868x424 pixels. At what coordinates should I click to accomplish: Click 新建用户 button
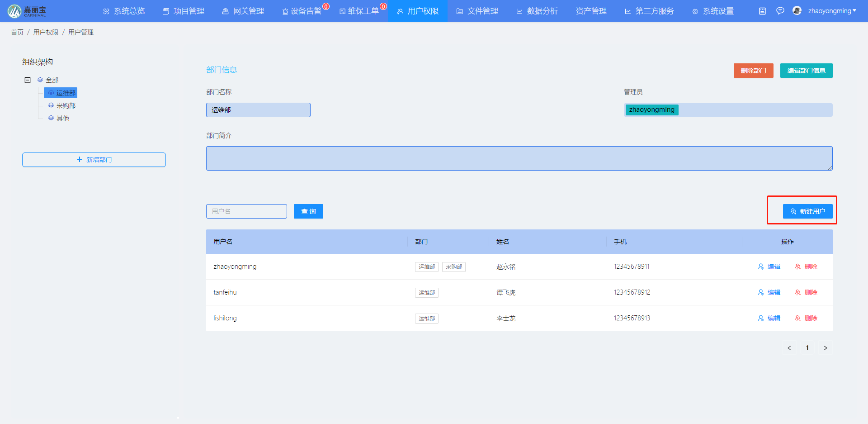(x=807, y=211)
